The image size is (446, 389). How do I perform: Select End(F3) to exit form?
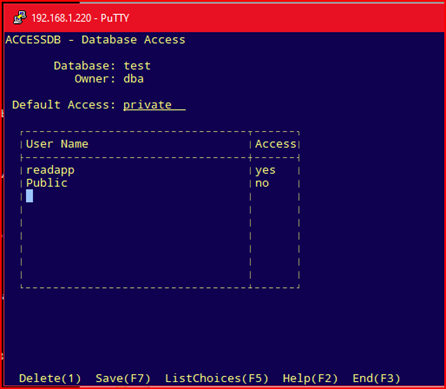tap(376, 378)
